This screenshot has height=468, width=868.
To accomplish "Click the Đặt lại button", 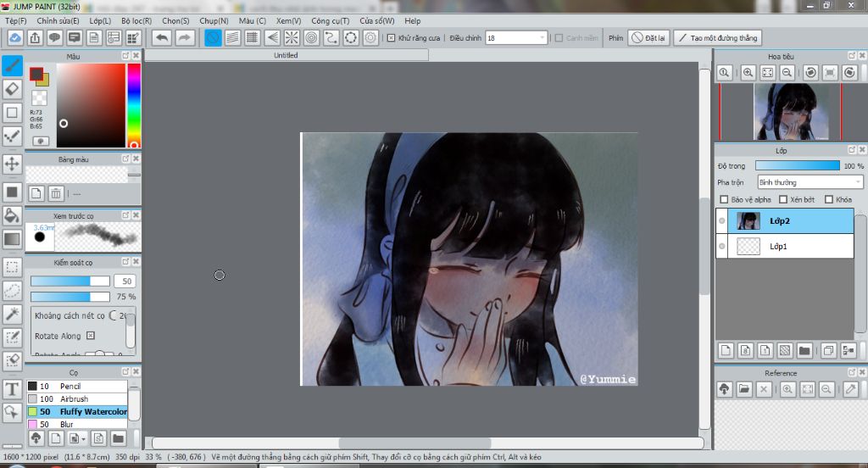I will pos(648,37).
